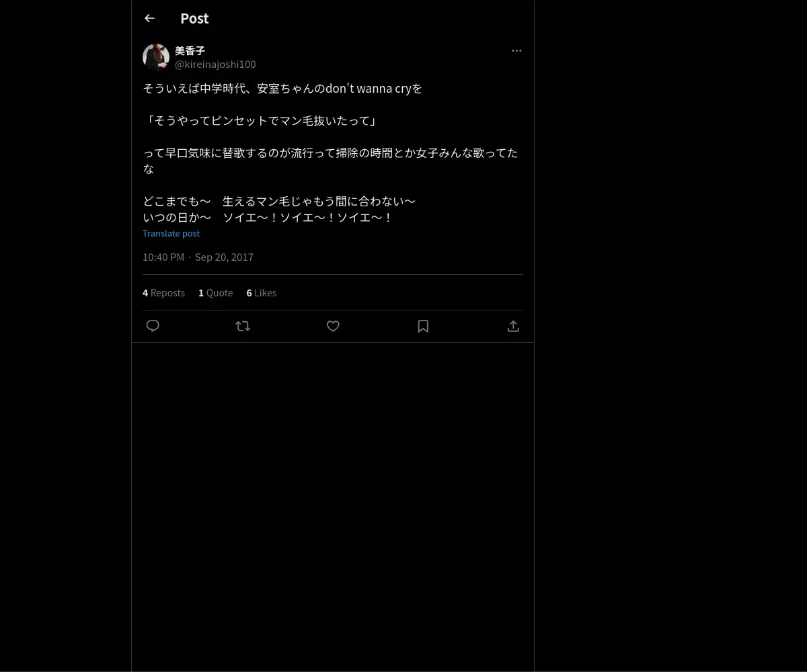Open the share post icon

click(x=513, y=326)
